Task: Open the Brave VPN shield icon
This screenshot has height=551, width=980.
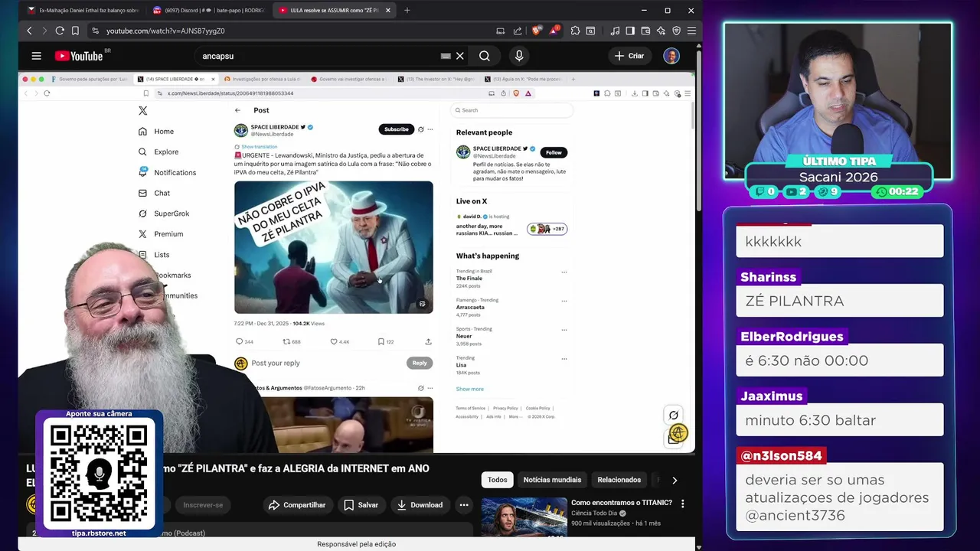Action: click(676, 31)
